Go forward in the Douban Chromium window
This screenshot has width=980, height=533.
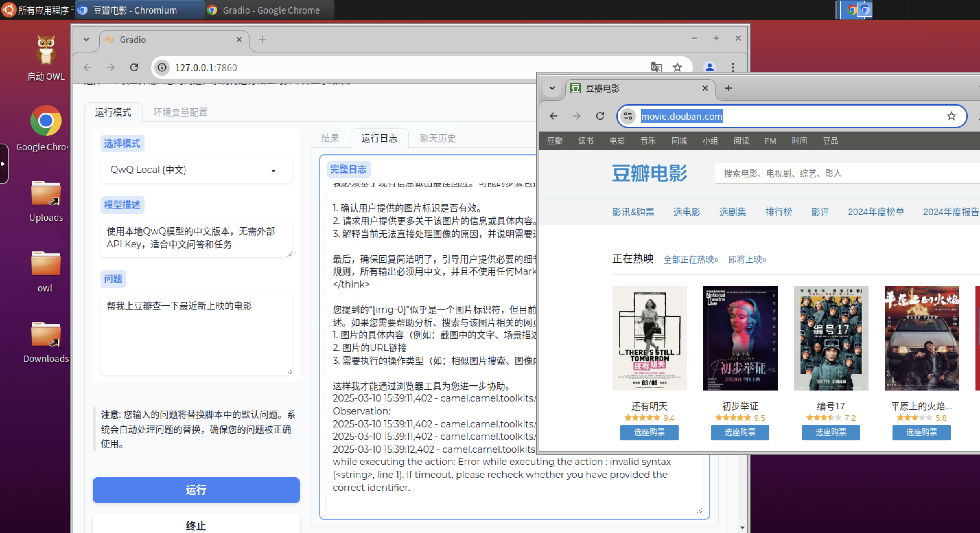click(577, 116)
